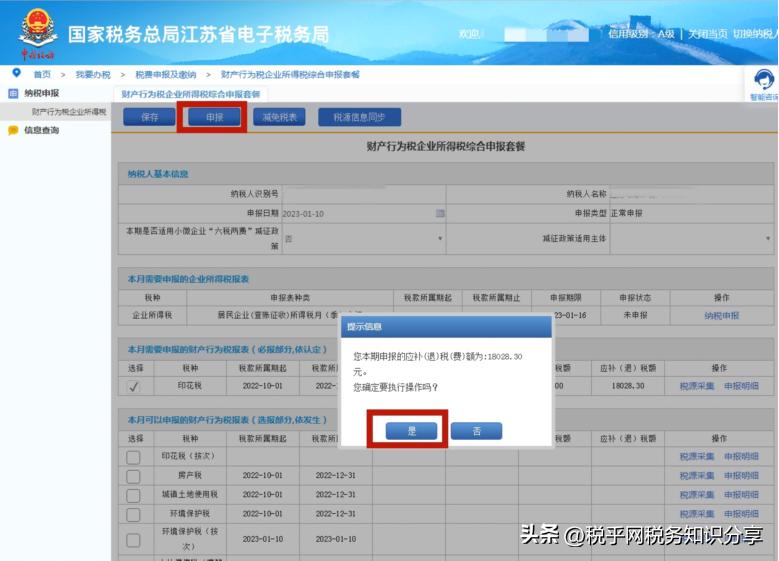Click the 纳税人识别号 value field
779x561 pixels.
[x=364, y=194]
